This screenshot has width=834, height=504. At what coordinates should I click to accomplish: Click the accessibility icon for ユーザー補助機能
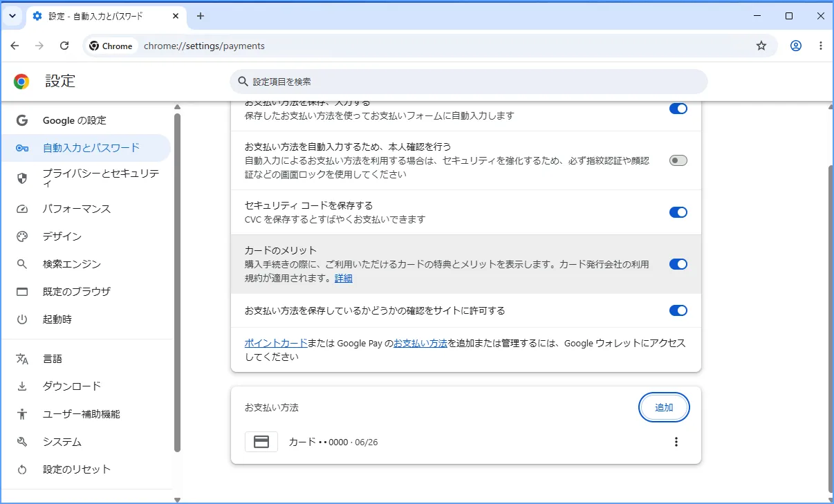coord(22,414)
